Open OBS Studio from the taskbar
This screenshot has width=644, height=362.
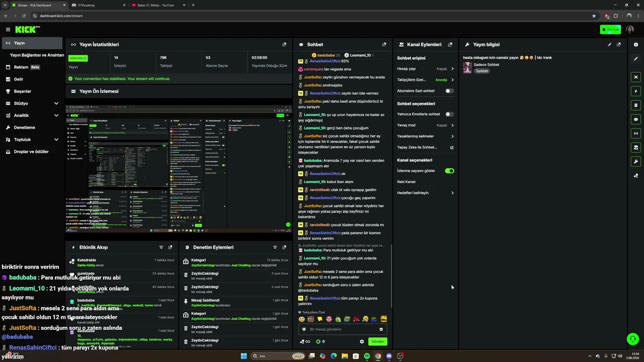click(400, 356)
